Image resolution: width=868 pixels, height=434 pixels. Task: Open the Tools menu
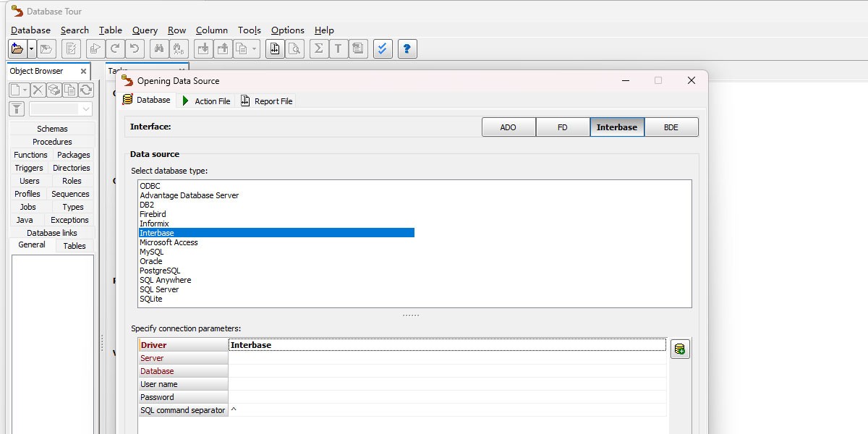pos(249,30)
